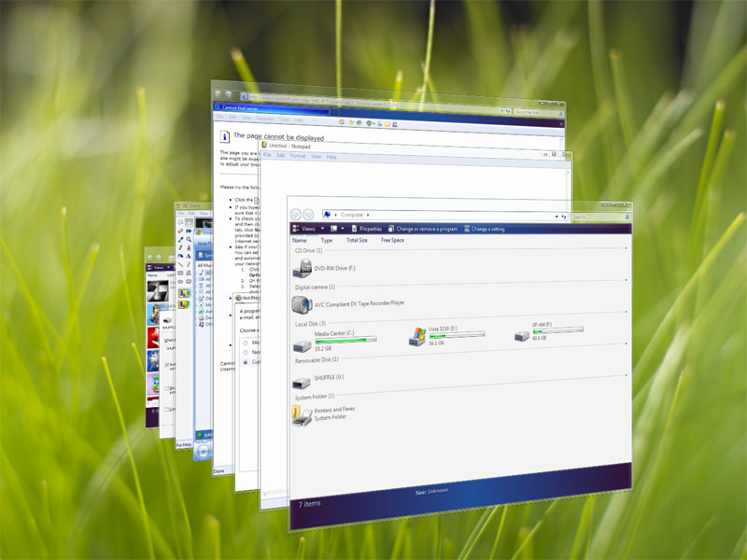Select the Line tool in Paint
Viewport: 747px width, 560px height.
(x=180, y=264)
